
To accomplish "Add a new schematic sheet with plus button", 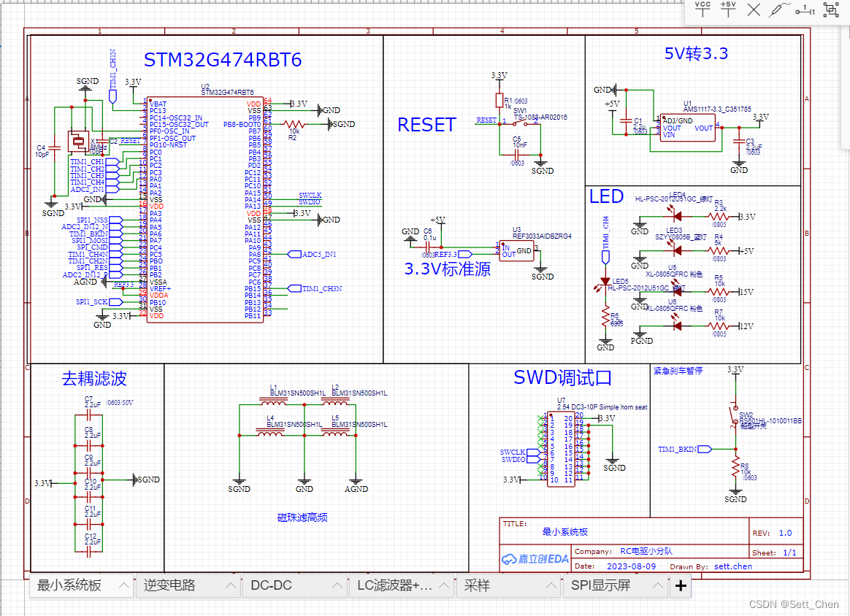I will pos(681,585).
